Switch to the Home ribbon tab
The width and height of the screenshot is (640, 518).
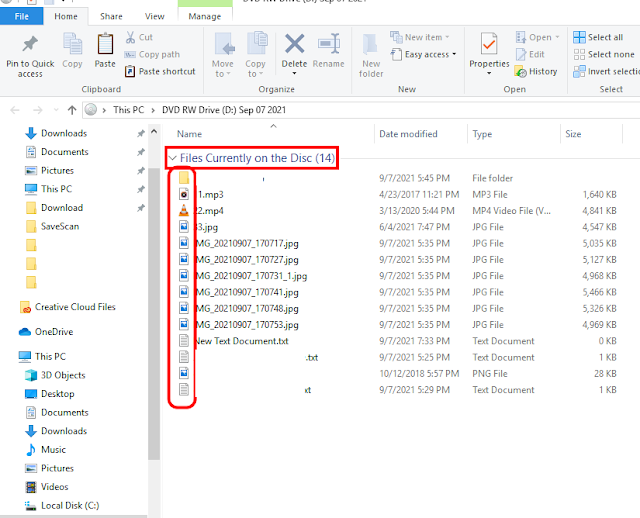point(66,16)
